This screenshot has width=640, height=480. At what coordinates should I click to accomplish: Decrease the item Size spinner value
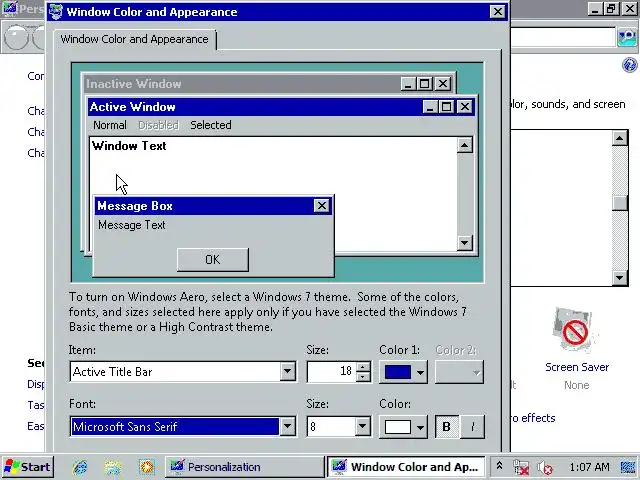coord(363,376)
